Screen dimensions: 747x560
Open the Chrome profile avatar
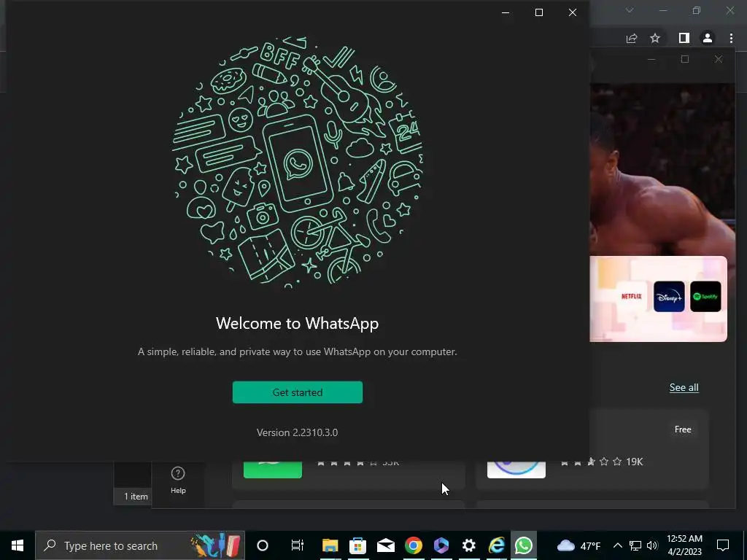[x=708, y=38]
